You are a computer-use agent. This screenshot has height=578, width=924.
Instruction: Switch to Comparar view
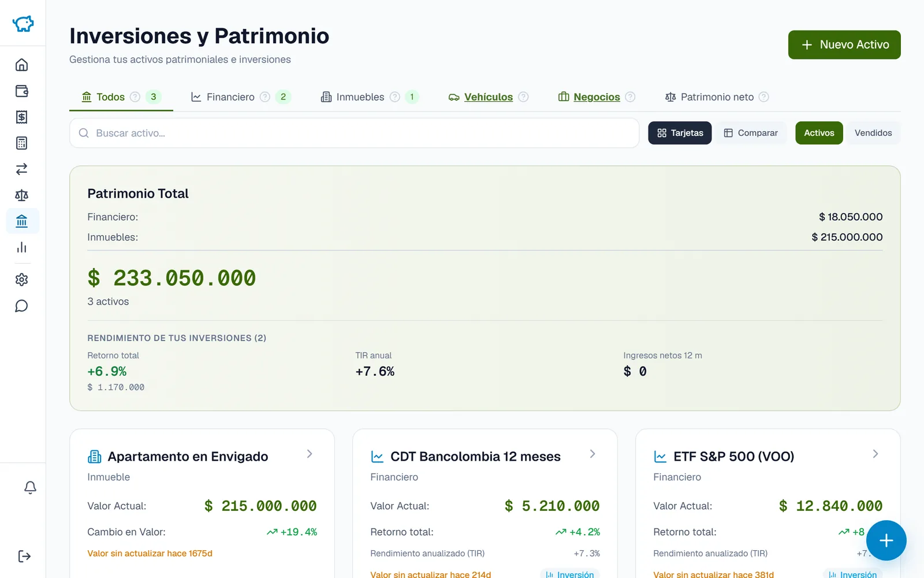(x=751, y=133)
